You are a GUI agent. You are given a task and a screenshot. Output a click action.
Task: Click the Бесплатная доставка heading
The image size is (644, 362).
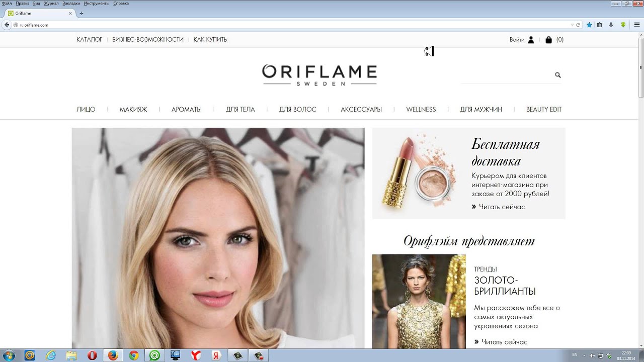(506, 153)
